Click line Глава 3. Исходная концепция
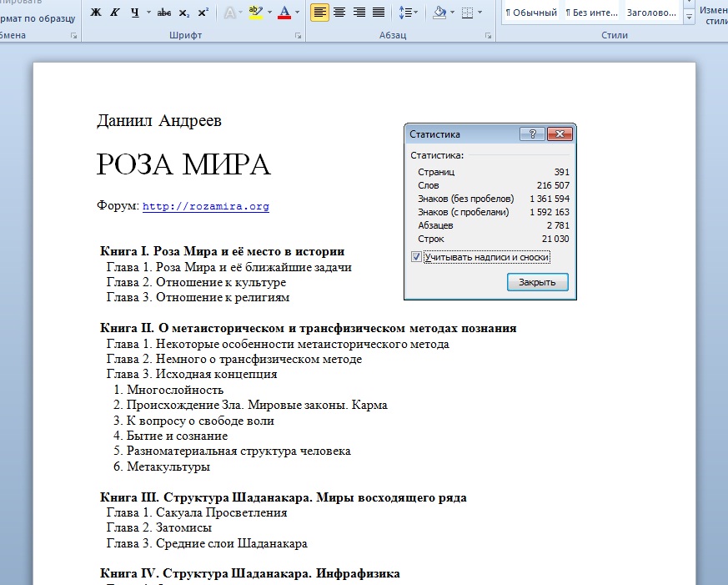 [x=192, y=374]
